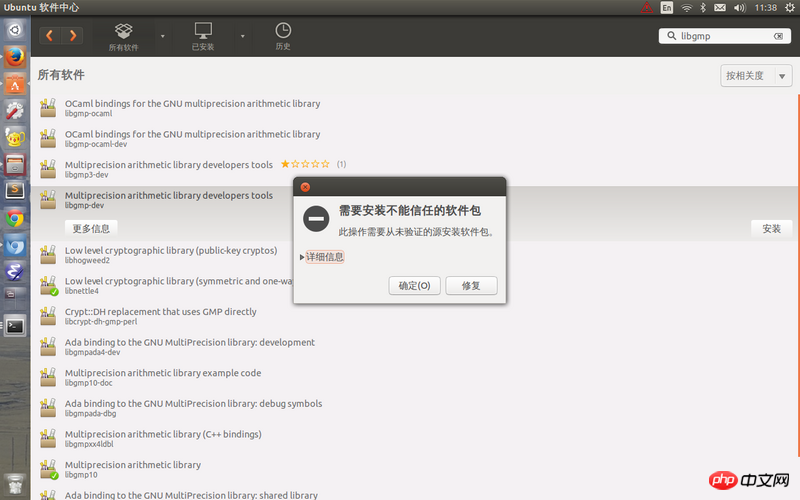Select the libgmp3-dev package row
Viewport: 800px width, 500px height.
(414, 169)
